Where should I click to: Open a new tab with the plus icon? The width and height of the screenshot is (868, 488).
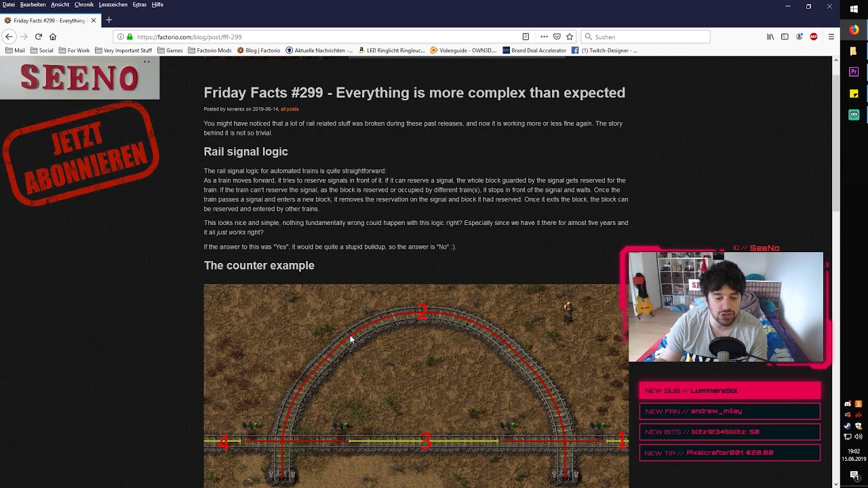108,20
